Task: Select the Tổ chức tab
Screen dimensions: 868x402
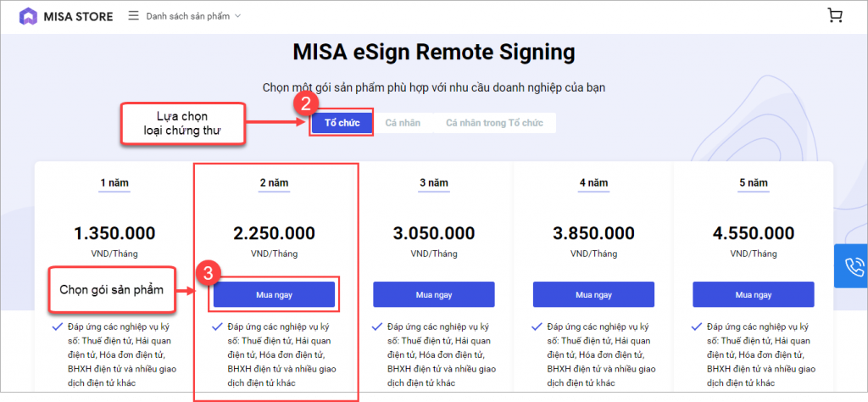Action: [342, 123]
